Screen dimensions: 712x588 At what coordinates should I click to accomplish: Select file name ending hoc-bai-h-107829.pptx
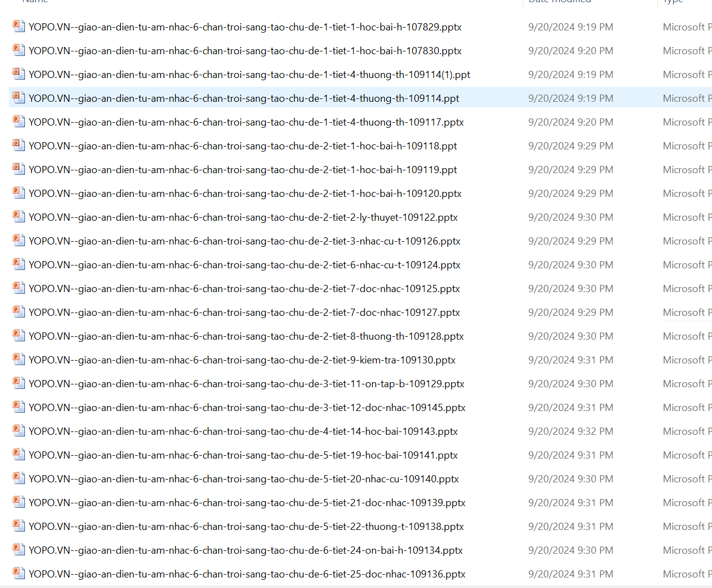(245, 27)
